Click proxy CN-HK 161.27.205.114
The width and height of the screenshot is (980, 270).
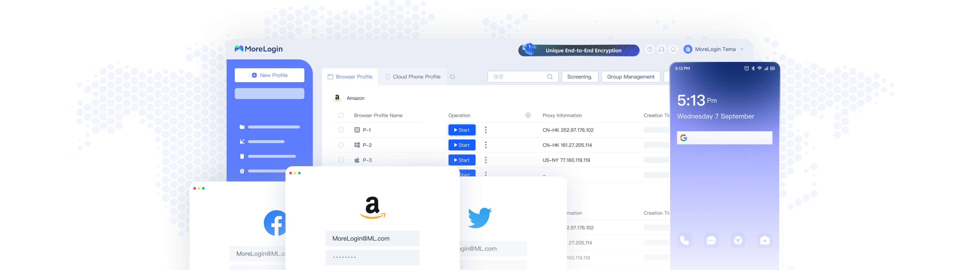567,145
